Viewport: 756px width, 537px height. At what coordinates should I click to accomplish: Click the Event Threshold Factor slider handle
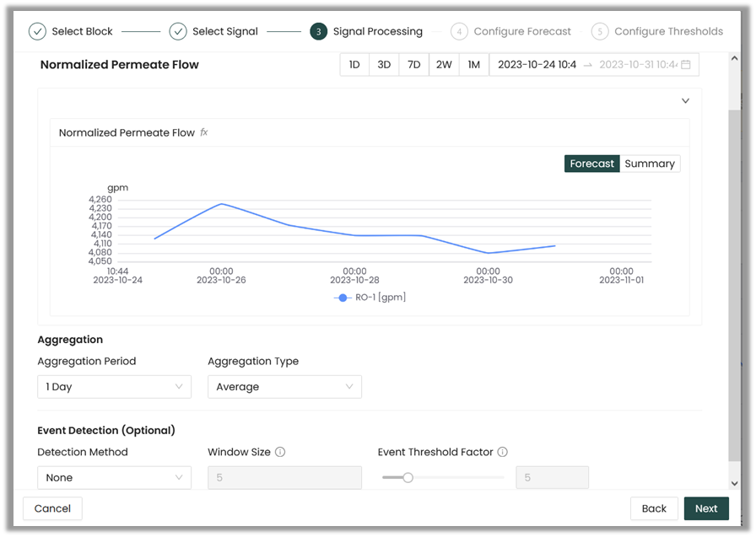(408, 477)
